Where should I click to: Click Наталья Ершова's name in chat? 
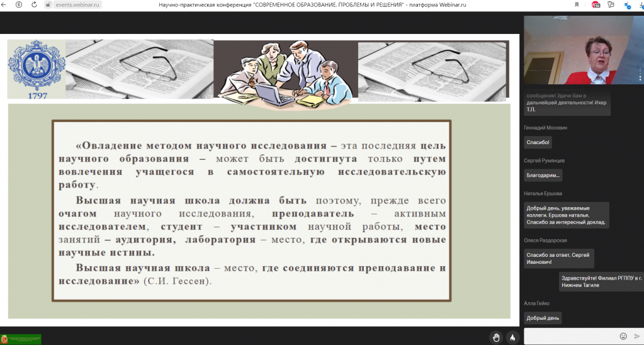pos(543,193)
